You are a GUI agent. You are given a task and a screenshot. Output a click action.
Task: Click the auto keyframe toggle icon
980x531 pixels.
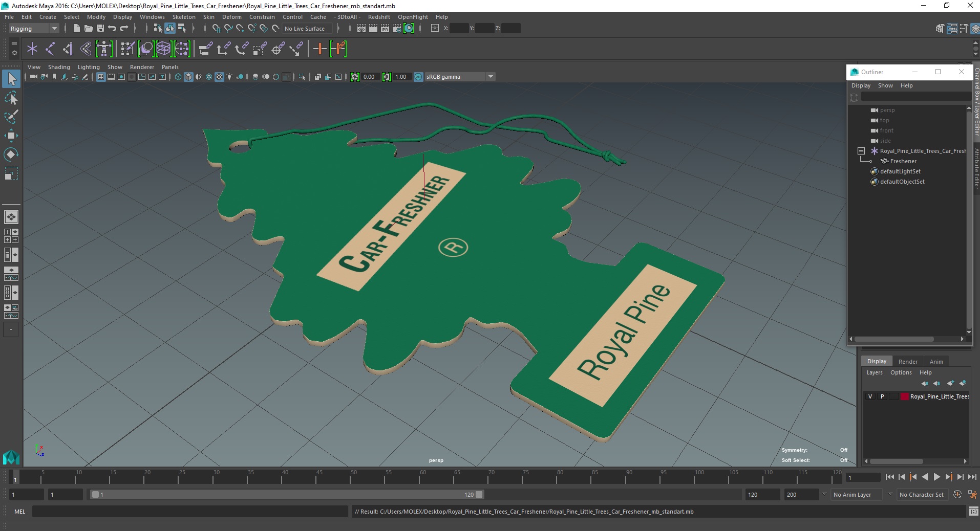957,494
